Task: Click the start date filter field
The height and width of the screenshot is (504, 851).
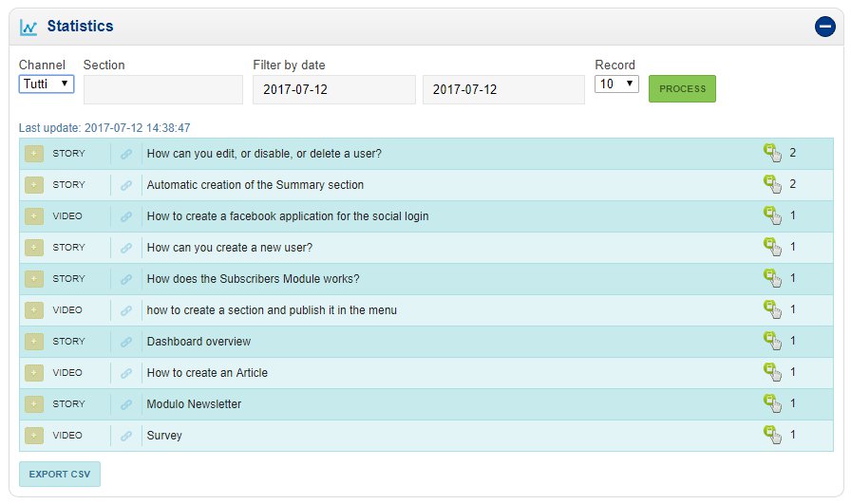Action: [x=333, y=90]
